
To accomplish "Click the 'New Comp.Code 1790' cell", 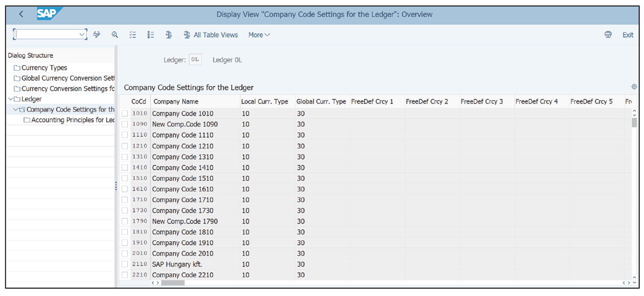I will click(x=195, y=221).
